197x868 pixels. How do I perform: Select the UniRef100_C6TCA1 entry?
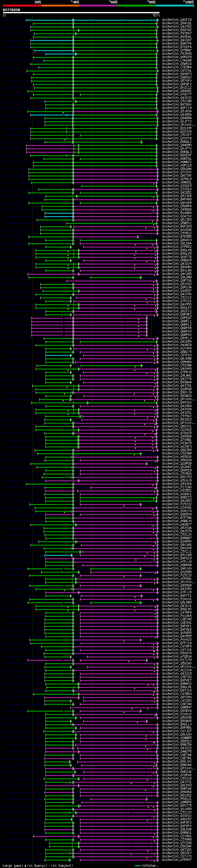click(x=177, y=71)
